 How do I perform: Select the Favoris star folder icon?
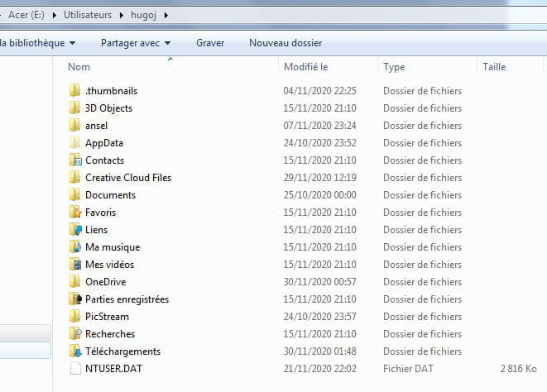(75, 213)
